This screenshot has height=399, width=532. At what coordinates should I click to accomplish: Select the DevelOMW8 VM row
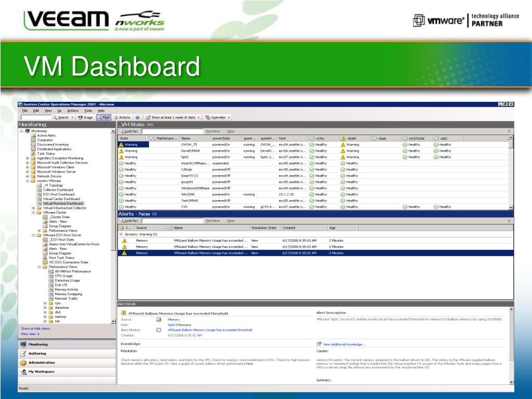click(x=313, y=151)
